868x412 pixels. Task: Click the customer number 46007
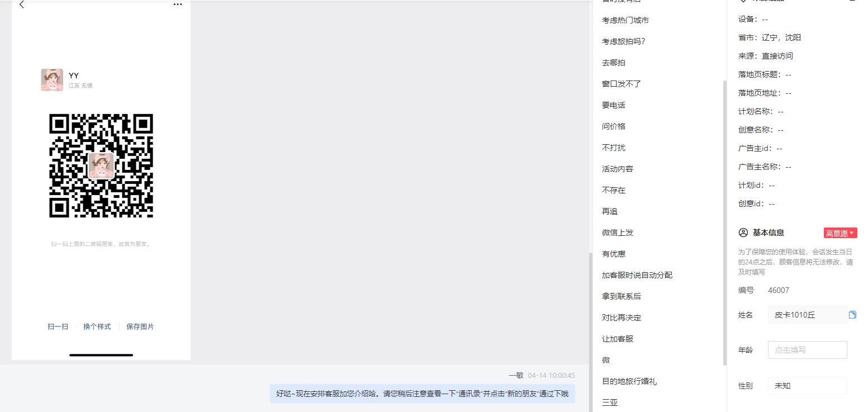(779, 290)
